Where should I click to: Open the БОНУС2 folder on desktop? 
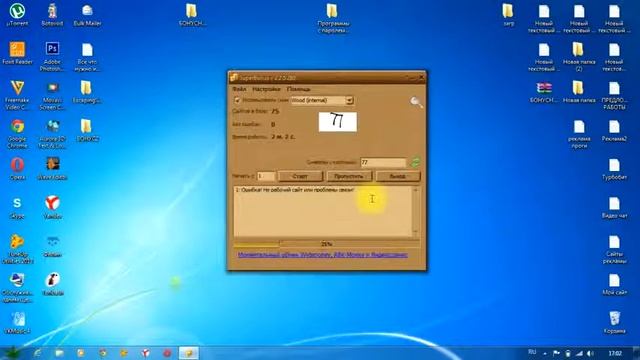click(87, 131)
